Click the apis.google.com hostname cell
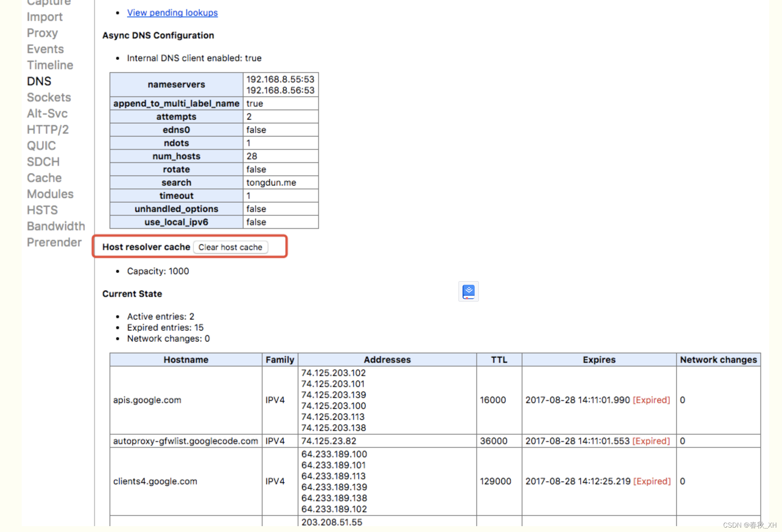Viewport: 782px width, 532px height. (x=147, y=400)
